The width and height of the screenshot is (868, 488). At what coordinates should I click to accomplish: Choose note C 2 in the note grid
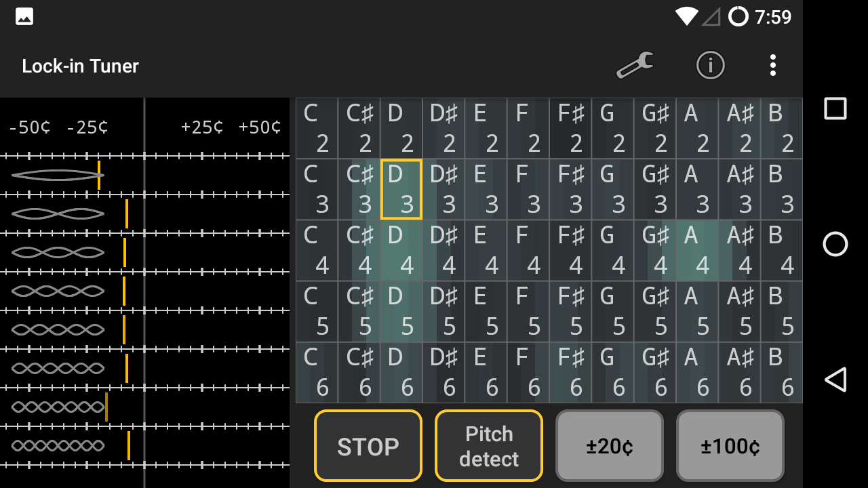(317, 128)
